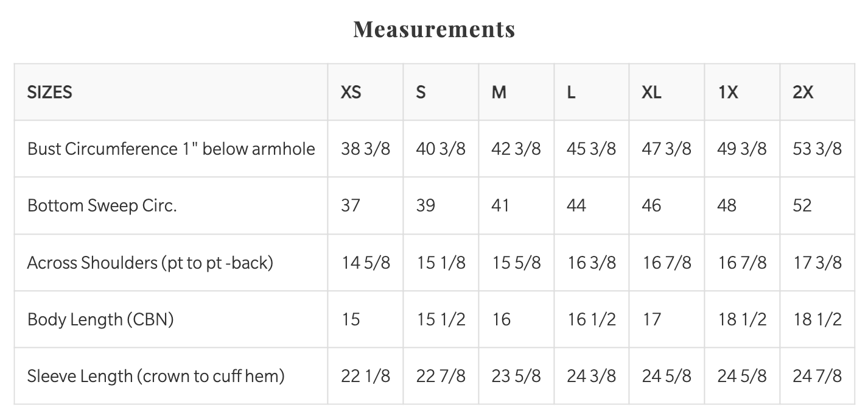Click the XL size column header
Image resolution: width=868 pixels, height=418 pixels.
click(x=651, y=92)
